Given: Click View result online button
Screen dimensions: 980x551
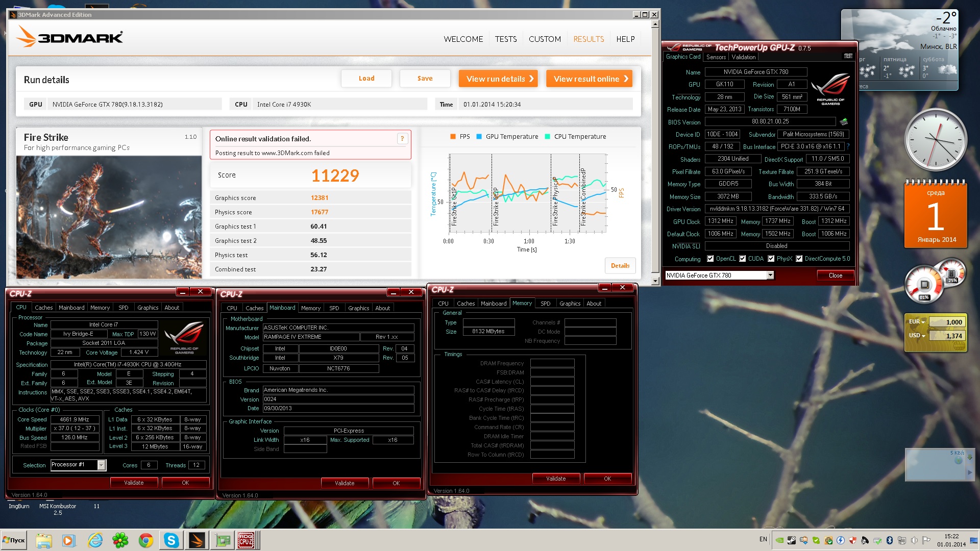Looking at the screenshot, I should pyautogui.click(x=589, y=79).
